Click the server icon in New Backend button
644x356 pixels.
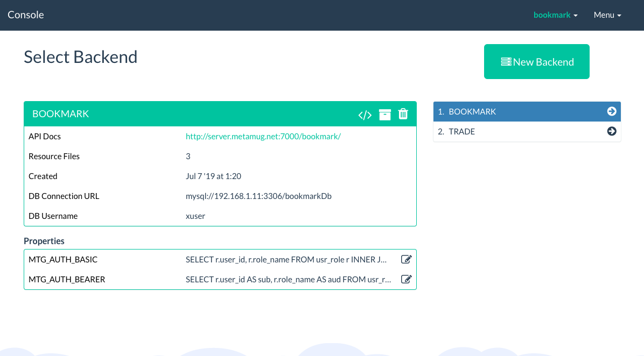pos(506,62)
